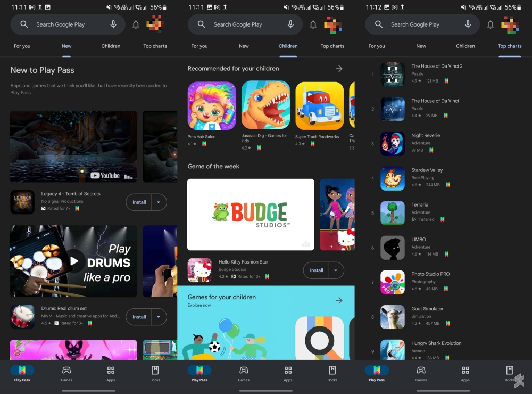Tap the Stardew Valley chicken icon
532x394 pixels.
click(x=393, y=178)
